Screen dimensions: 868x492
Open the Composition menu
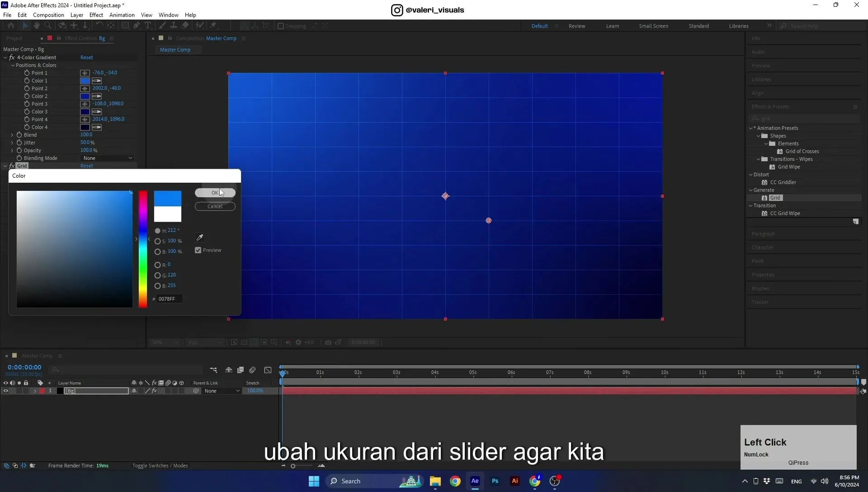click(48, 14)
